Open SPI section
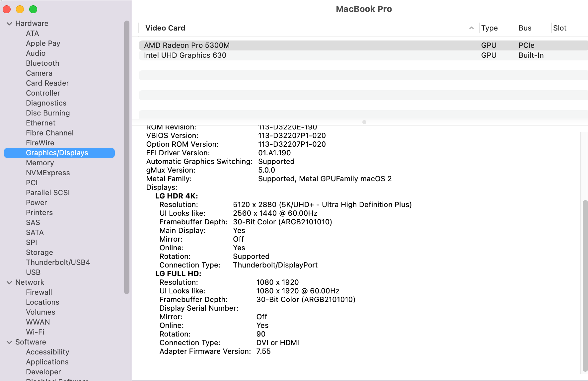This screenshot has height=381, width=588. [x=32, y=243]
